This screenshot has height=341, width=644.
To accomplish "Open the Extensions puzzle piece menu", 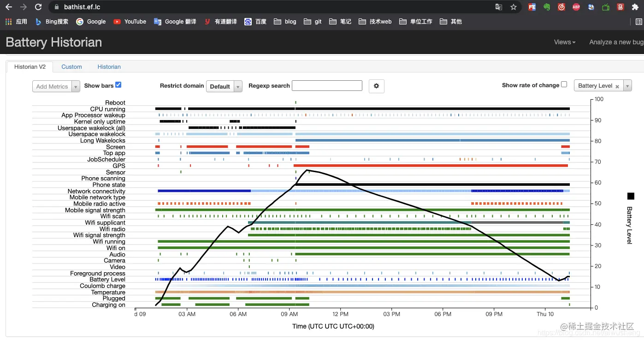I will pos(635,7).
